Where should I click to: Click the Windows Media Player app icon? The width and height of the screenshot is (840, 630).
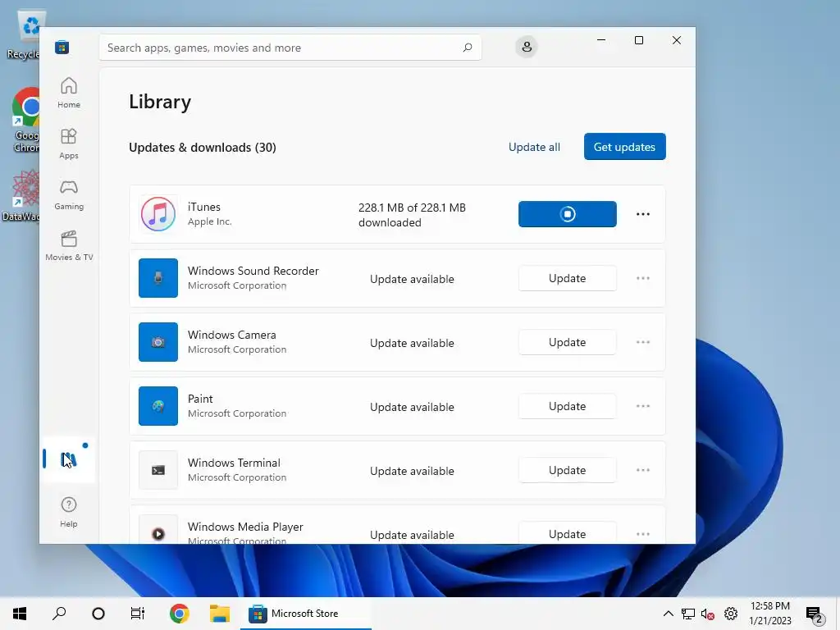point(158,531)
